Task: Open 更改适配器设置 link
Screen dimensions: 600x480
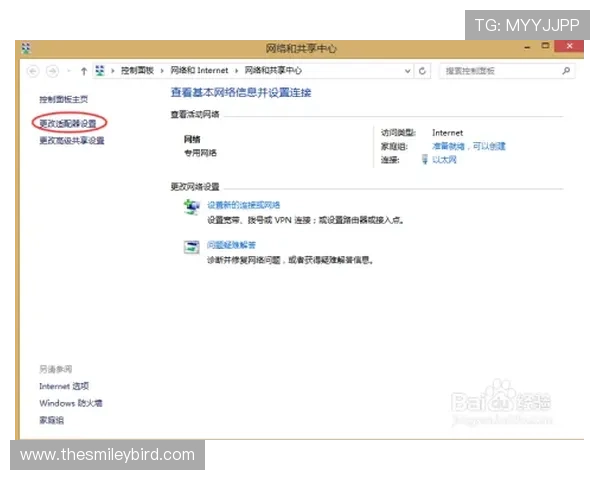Action: click(68, 124)
